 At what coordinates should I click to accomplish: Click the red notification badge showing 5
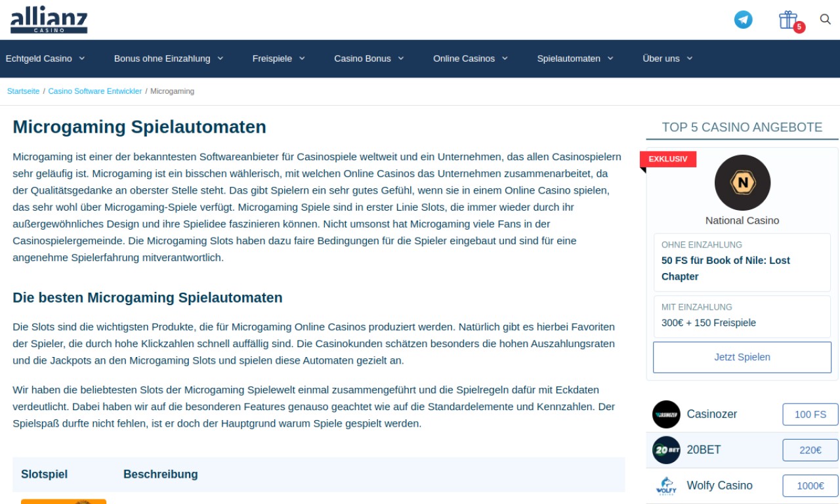click(x=799, y=28)
